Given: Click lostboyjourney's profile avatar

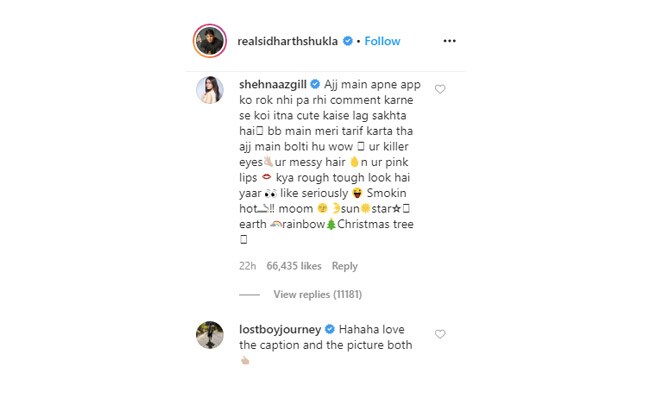Looking at the screenshot, I should 210,335.
